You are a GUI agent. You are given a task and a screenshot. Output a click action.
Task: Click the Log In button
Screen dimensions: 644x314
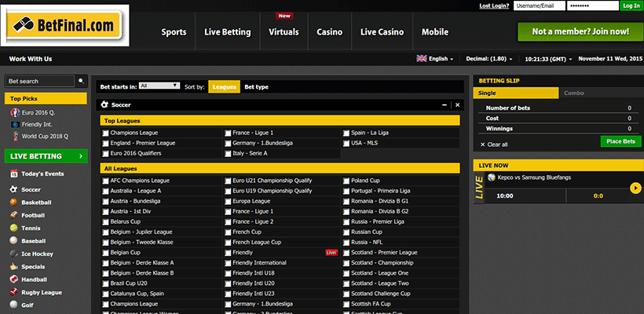click(x=631, y=5)
